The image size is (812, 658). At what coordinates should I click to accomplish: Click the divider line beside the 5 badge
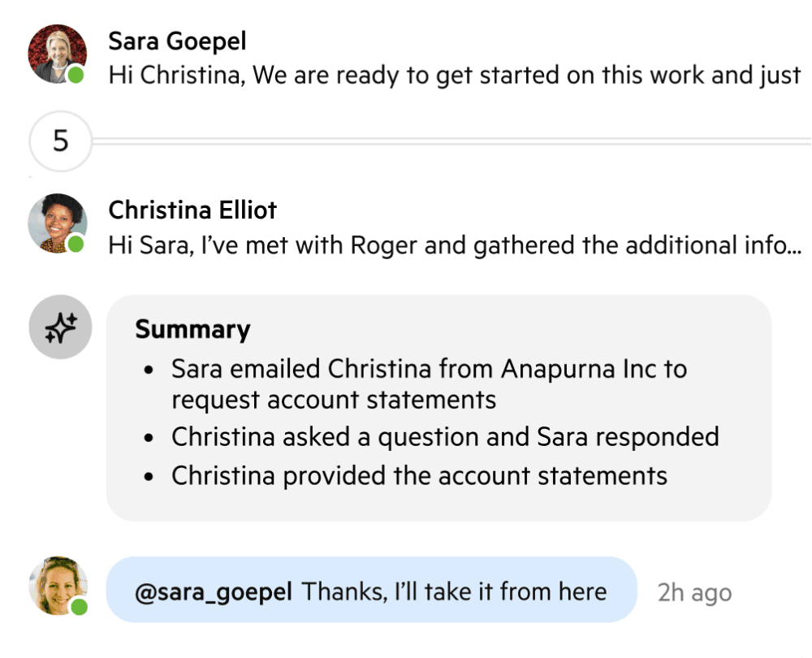pyautogui.click(x=447, y=141)
